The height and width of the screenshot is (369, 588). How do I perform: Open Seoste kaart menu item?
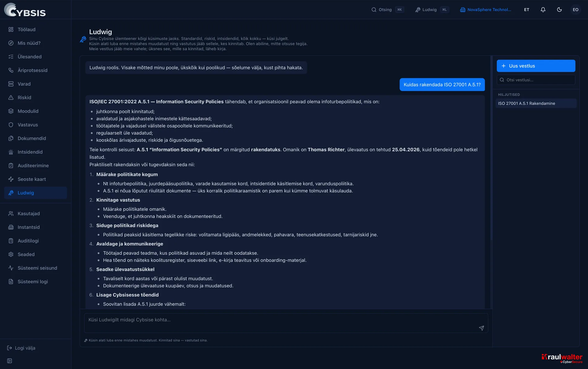coord(36,179)
